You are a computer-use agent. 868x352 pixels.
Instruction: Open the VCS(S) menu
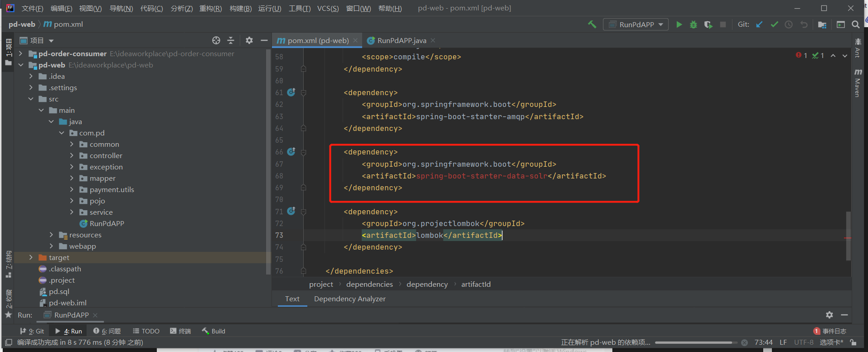[x=328, y=8]
